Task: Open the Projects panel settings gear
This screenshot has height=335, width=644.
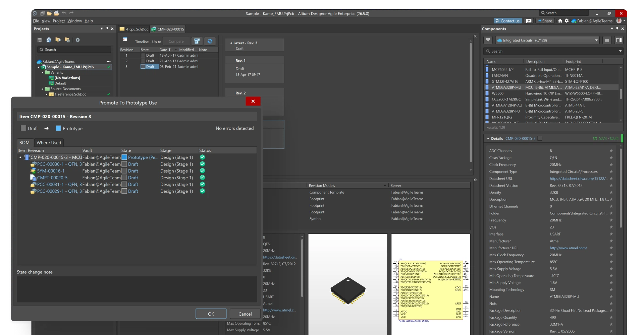Action: [x=77, y=40]
